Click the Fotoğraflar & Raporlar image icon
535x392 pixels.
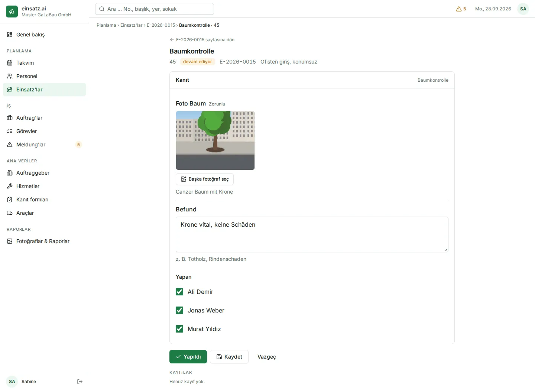point(10,241)
